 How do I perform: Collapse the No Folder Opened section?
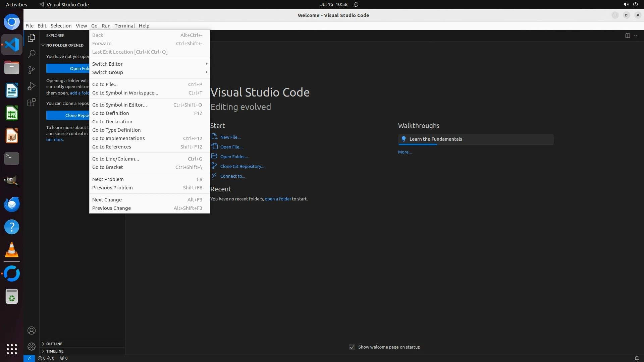(x=64, y=45)
